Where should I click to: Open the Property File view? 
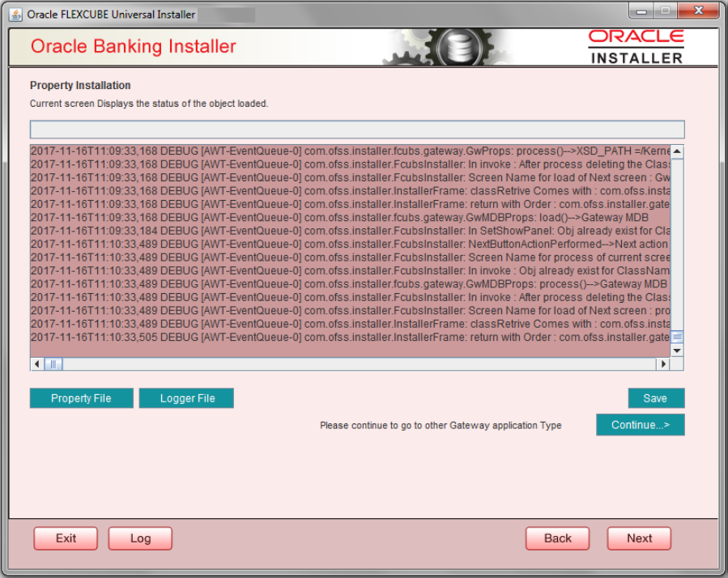point(81,397)
